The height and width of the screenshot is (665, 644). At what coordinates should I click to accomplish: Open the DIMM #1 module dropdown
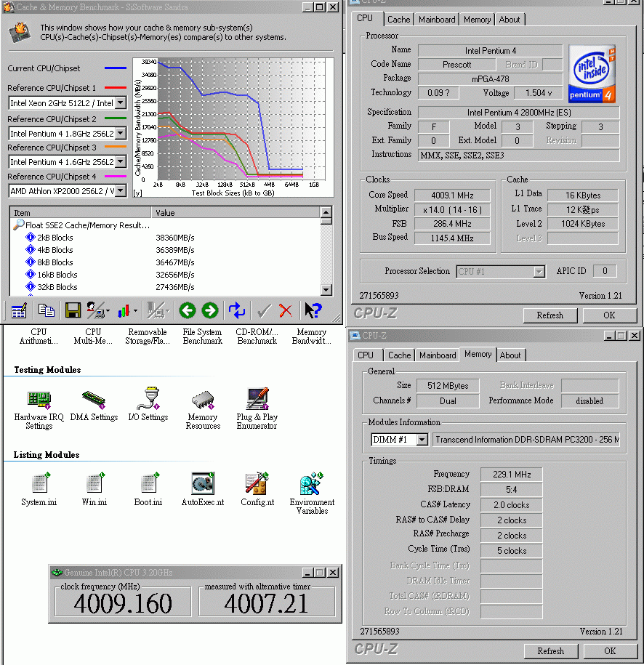[x=422, y=440]
